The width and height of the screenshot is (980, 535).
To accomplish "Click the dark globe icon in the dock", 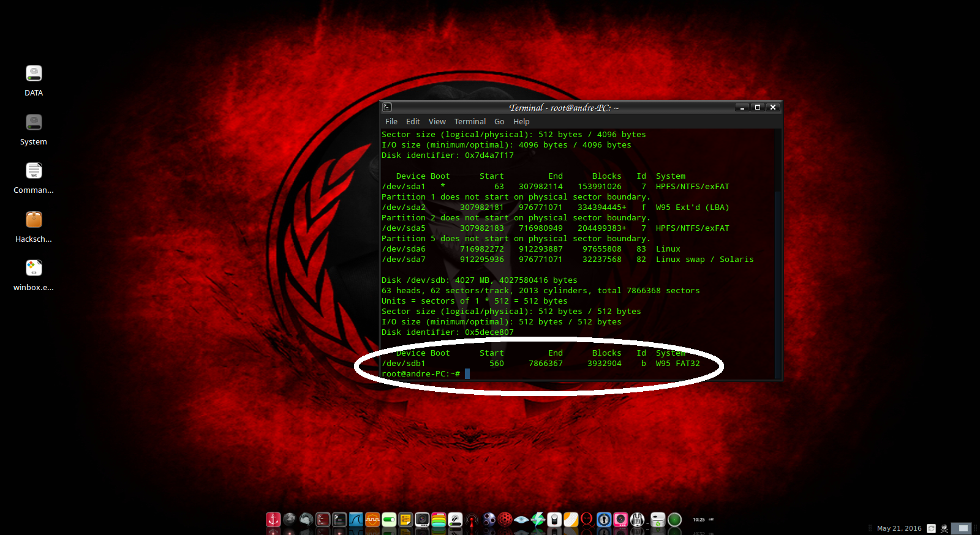I will point(290,520).
